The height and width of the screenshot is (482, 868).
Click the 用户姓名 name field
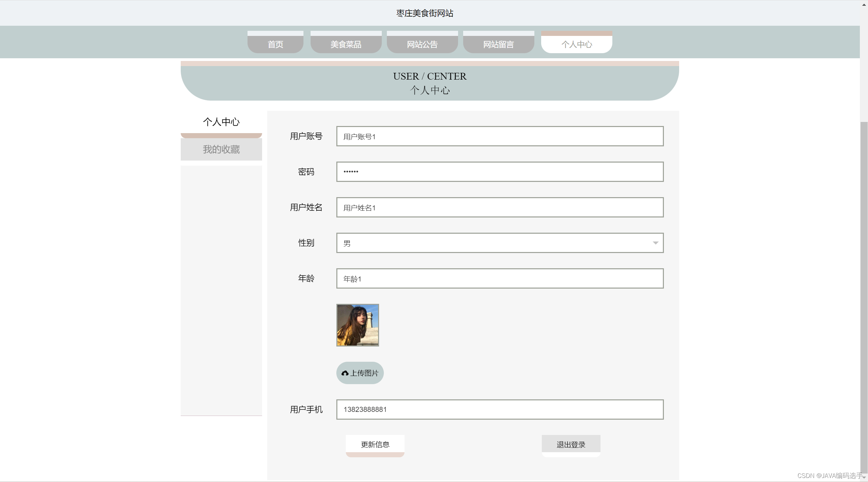[500, 207]
